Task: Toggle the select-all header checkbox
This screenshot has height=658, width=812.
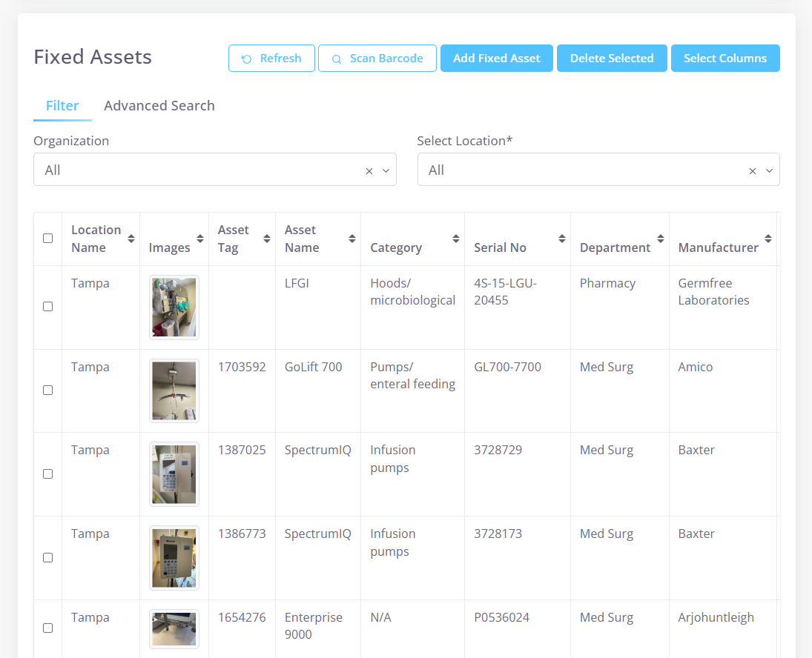Action: point(48,239)
